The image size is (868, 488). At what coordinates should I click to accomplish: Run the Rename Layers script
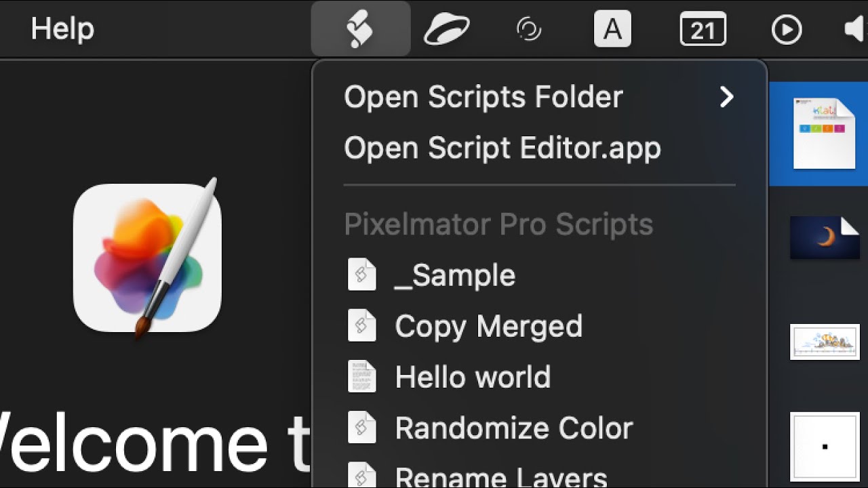(500, 476)
